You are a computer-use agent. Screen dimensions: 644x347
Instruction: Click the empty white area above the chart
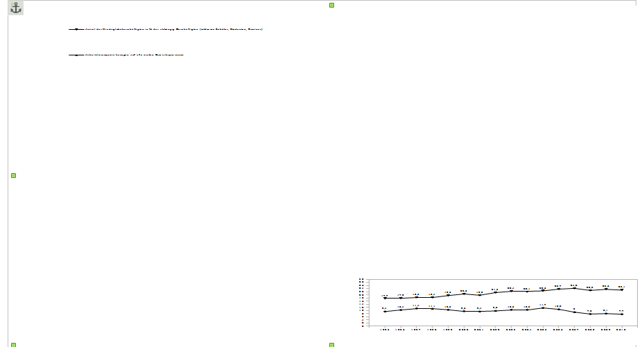[x=485, y=139]
